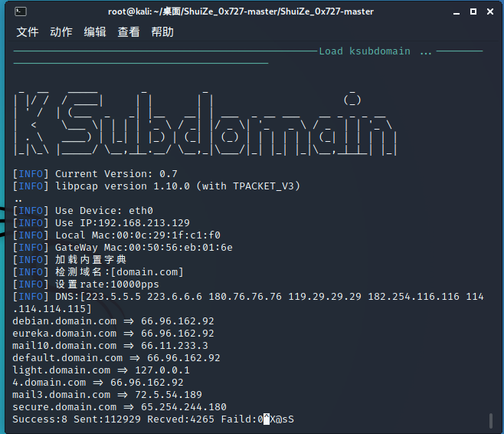Click the eureka.domain.com result

[x=113, y=334]
